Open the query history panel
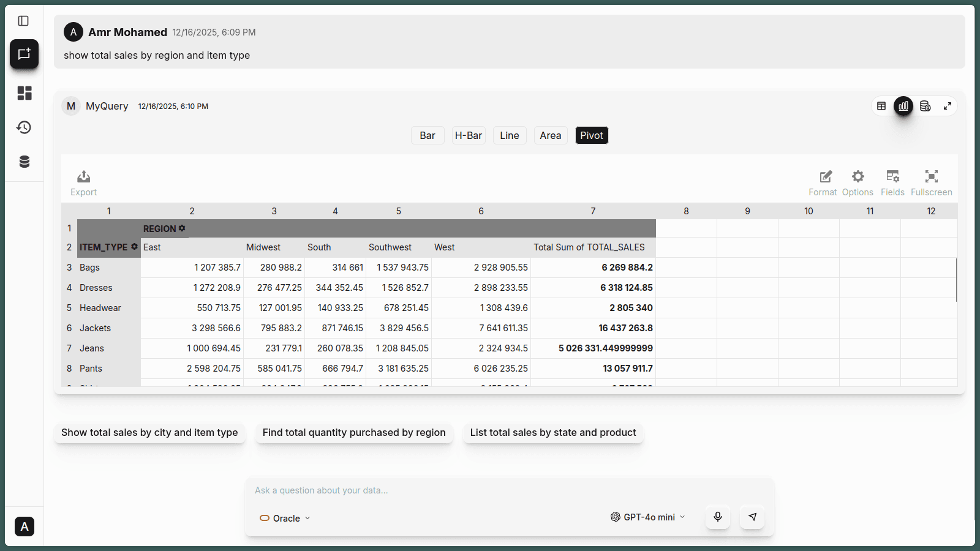The image size is (980, 551). 24,127
